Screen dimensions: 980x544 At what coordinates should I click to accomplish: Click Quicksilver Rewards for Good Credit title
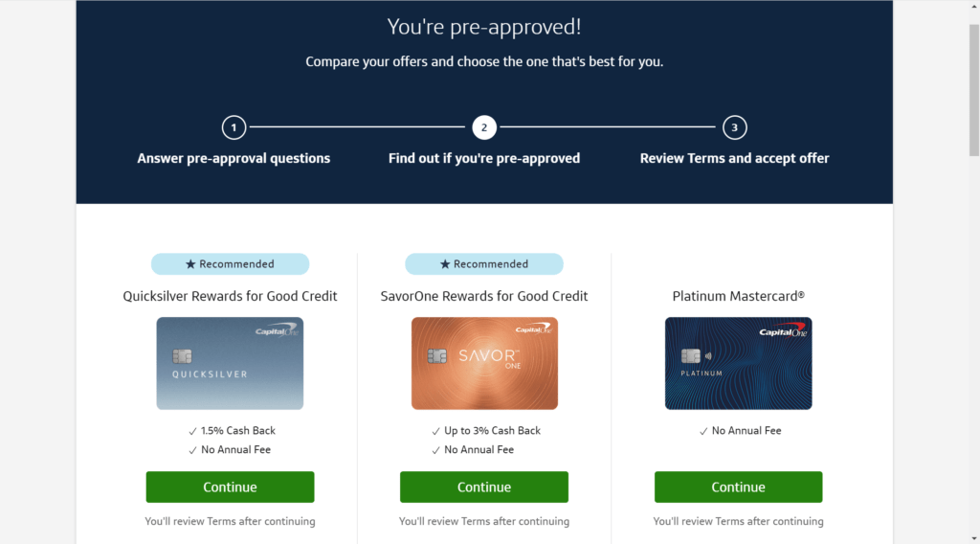pos(230,296)
